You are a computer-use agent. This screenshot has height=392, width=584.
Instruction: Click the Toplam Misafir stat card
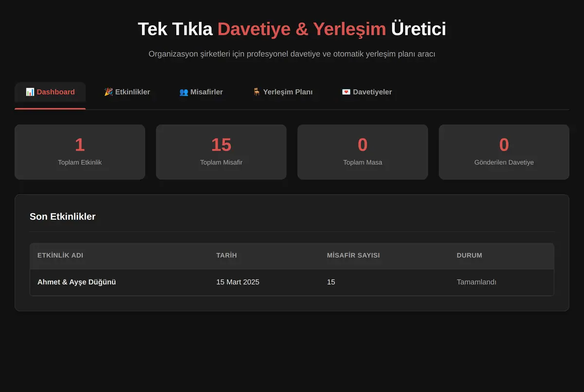(221, 152)
